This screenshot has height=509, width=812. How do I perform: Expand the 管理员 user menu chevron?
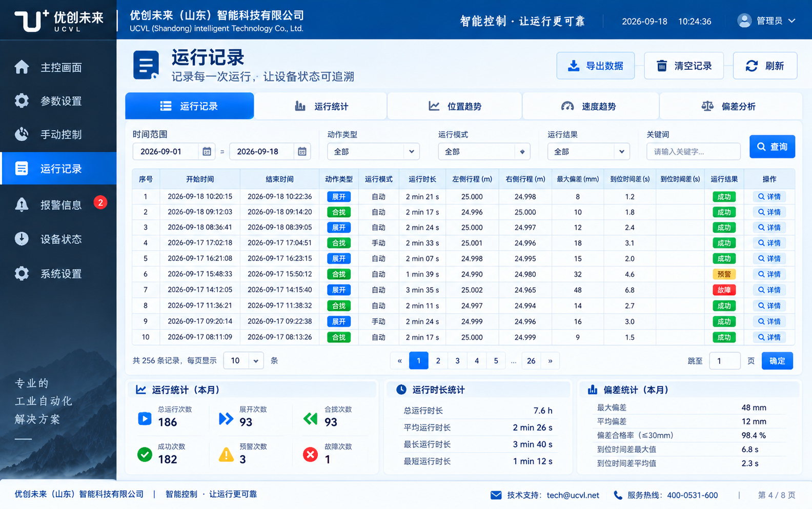pos(792,21)
